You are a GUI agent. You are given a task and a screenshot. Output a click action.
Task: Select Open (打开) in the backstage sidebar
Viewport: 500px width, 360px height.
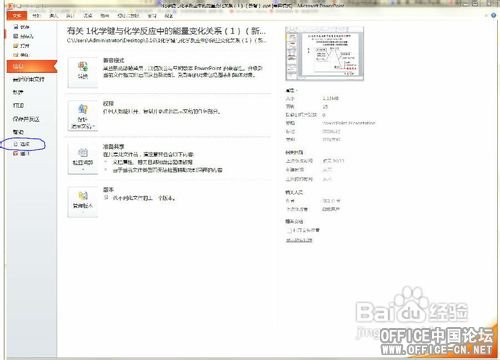point(21,45)
